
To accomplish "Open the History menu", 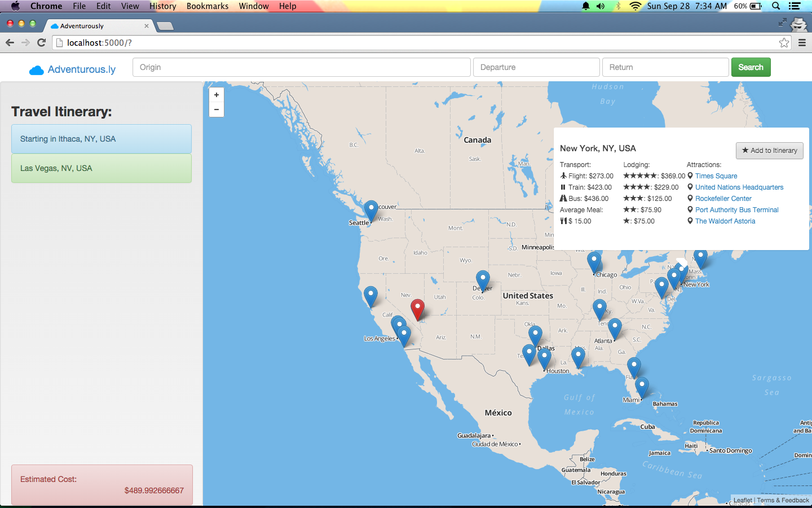I will click(x=163, y=6).
